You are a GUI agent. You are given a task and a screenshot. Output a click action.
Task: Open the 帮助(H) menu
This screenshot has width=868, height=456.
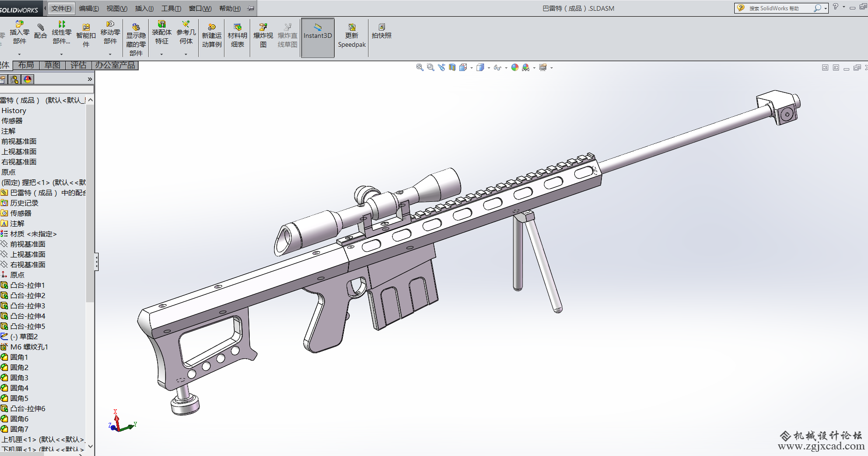[230, 8]
